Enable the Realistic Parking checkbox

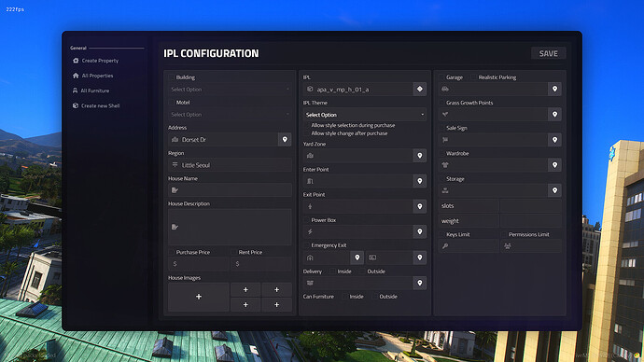473,77
